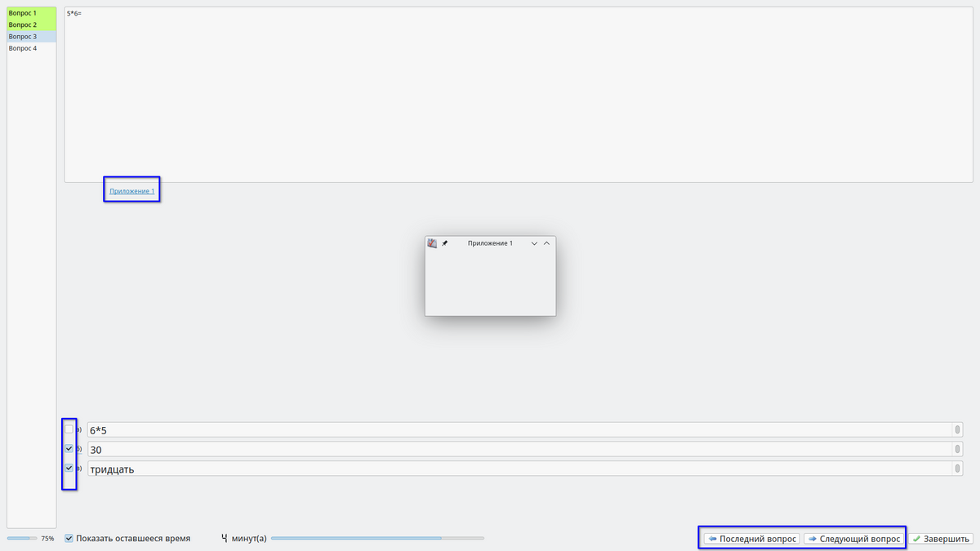Pin the Приложение 1 window on all desktops
This screenshot has width=980, height=551.
[x=445, y=243]
